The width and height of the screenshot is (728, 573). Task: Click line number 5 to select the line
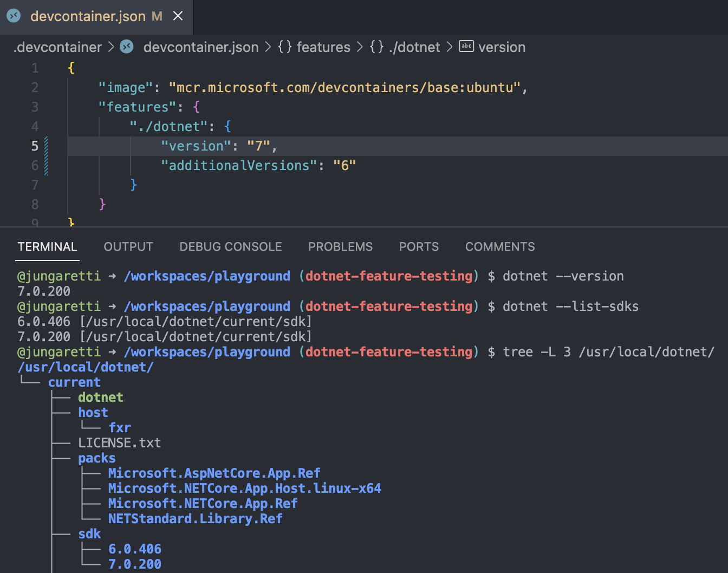tap(35, 146)
